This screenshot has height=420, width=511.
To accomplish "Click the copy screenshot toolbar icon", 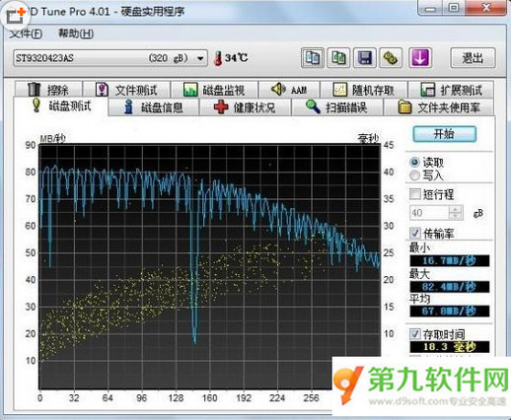I will coord(338,58).
